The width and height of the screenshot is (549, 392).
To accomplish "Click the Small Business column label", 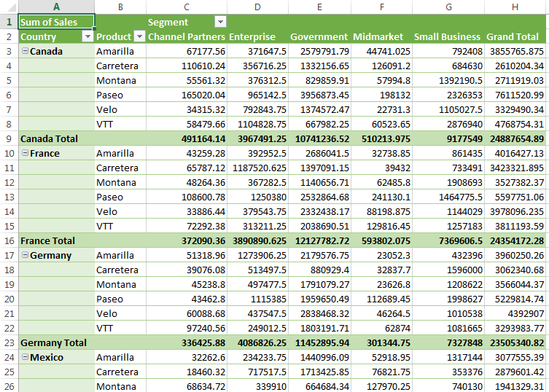I will [448, 36].
